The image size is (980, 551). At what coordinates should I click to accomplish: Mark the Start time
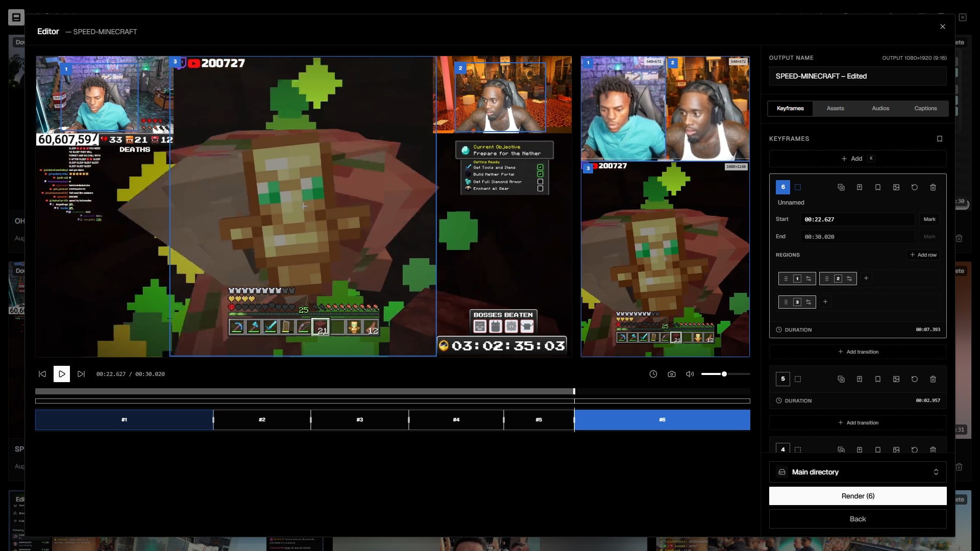tap(929, 219)
